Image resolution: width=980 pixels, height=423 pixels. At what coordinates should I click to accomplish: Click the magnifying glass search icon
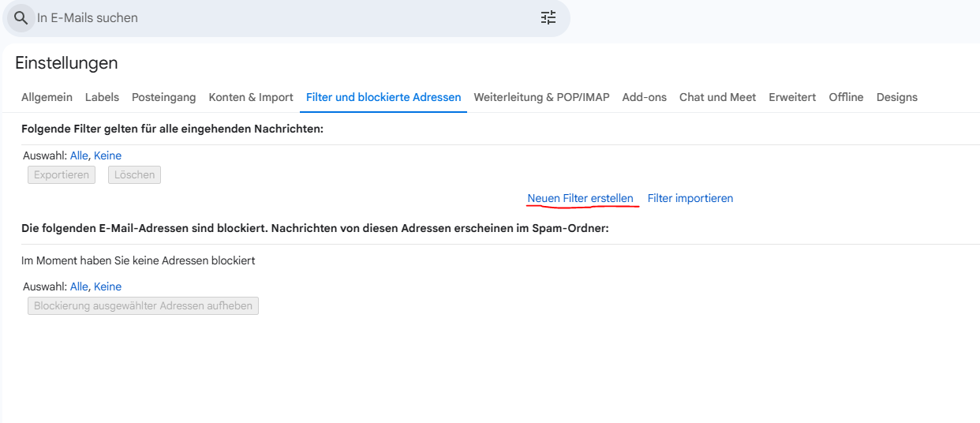(21, 17)
